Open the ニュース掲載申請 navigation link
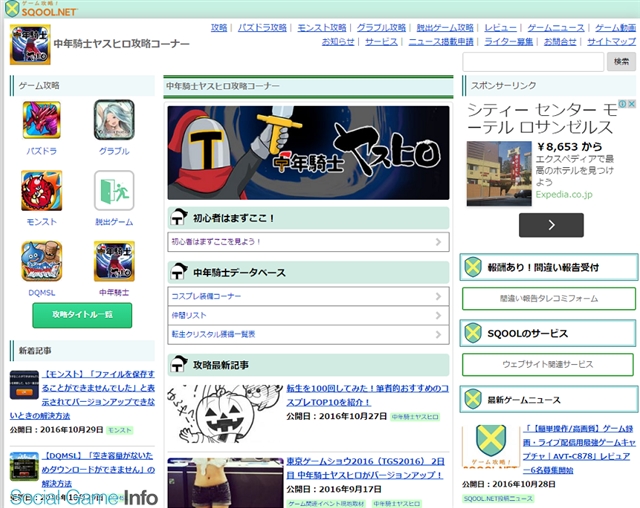This screenshot has height=508, width=640. pyautogui.click(x=441, y=42)
